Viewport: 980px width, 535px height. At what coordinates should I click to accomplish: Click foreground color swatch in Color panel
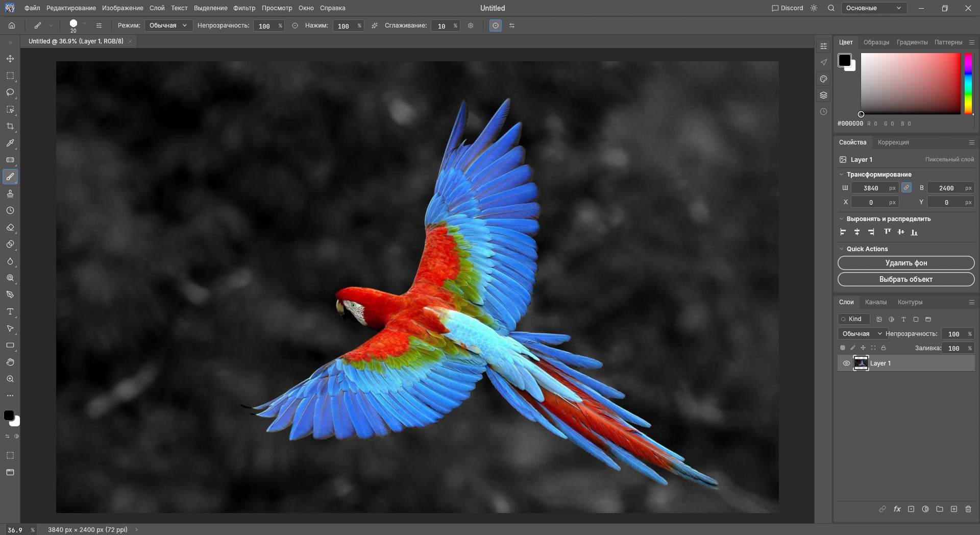[x=844, y=60]
